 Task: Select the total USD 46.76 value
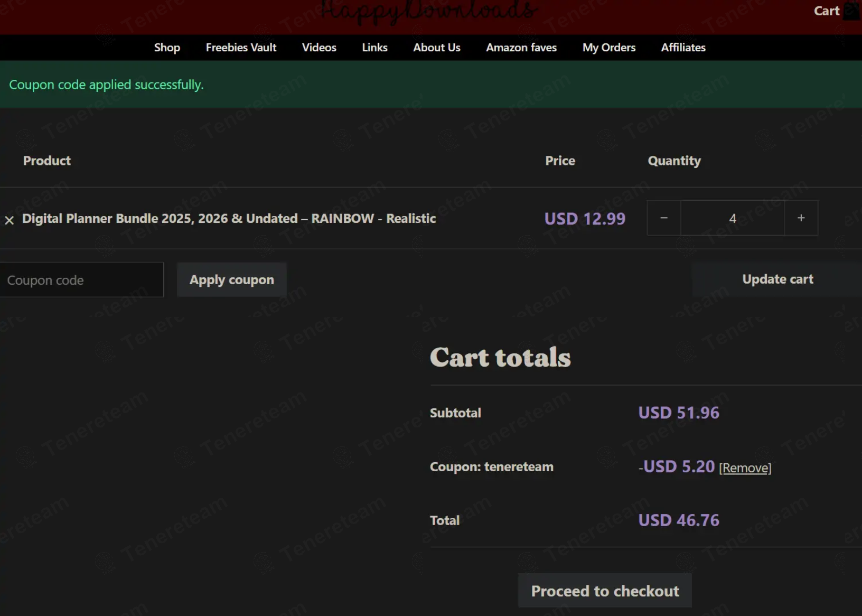point(679,520)
